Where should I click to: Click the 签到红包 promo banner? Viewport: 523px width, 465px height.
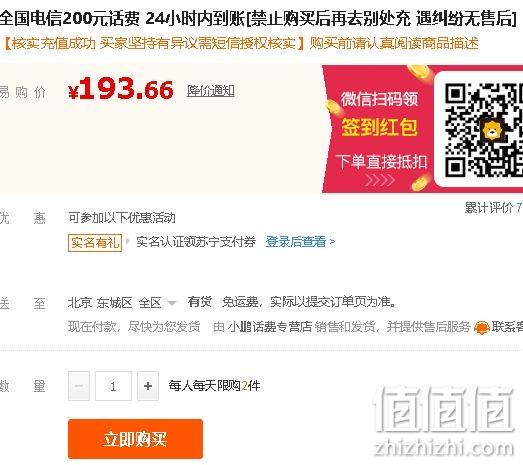pyautogui.click(x=379, y=128)
